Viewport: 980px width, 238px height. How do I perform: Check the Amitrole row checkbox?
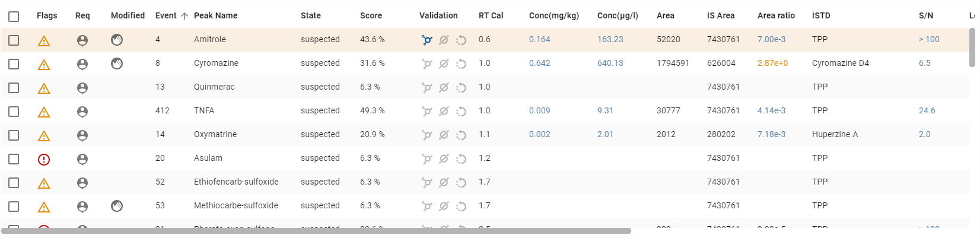pos(14,40)
